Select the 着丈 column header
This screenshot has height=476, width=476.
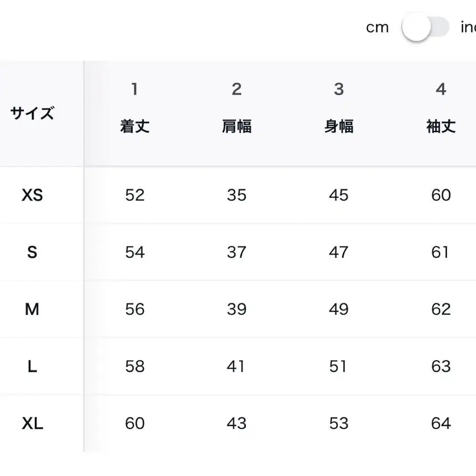click(x=134, y=126)
